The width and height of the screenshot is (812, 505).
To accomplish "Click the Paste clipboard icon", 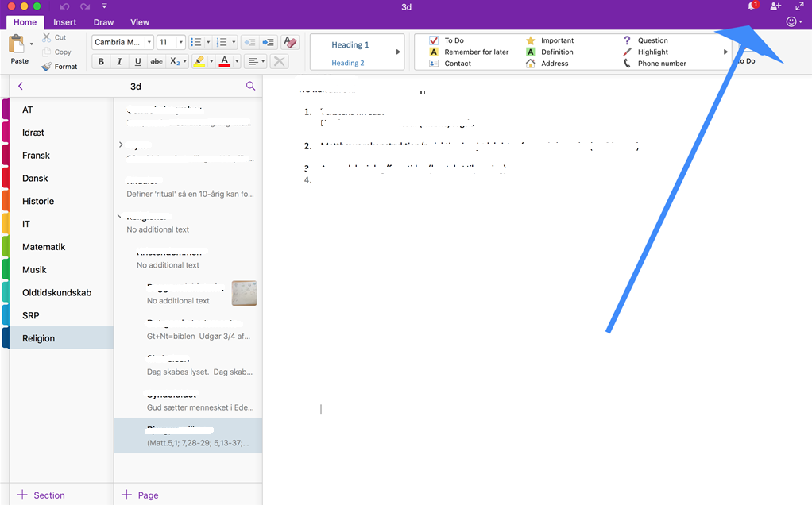I will pyautogui.click(x=17, y=44).
